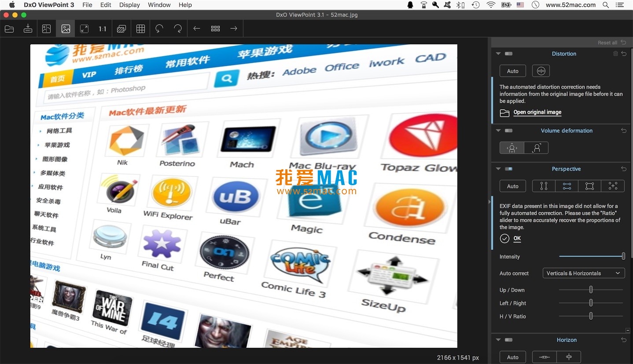The image size is (633, 364).
Task: Toggle the Perspective correction switch
Action: point(508,169)
